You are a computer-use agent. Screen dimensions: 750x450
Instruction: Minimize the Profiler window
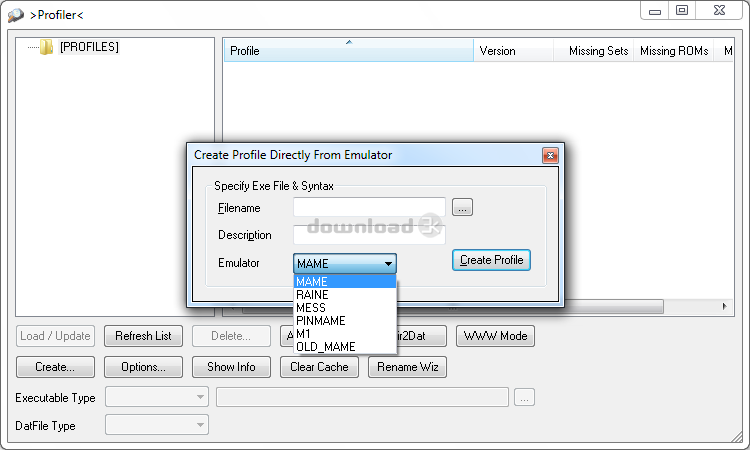(x=655, y=11)
